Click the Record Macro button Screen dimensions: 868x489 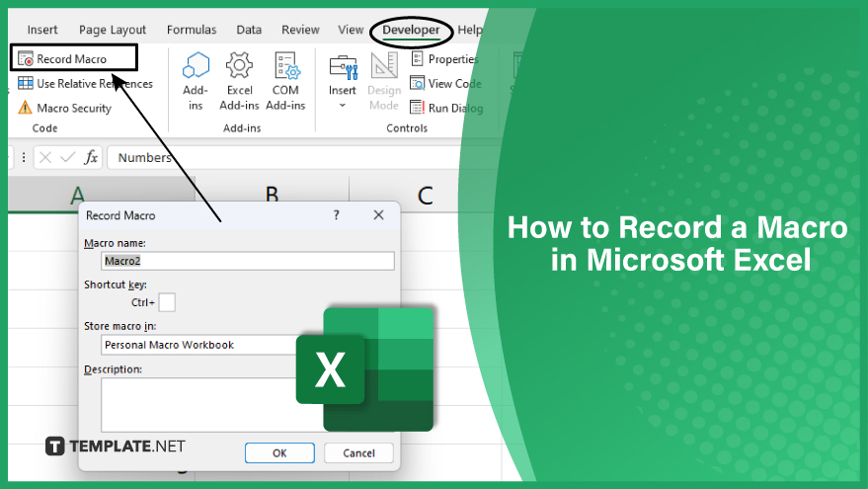click(x=62, y=58)
